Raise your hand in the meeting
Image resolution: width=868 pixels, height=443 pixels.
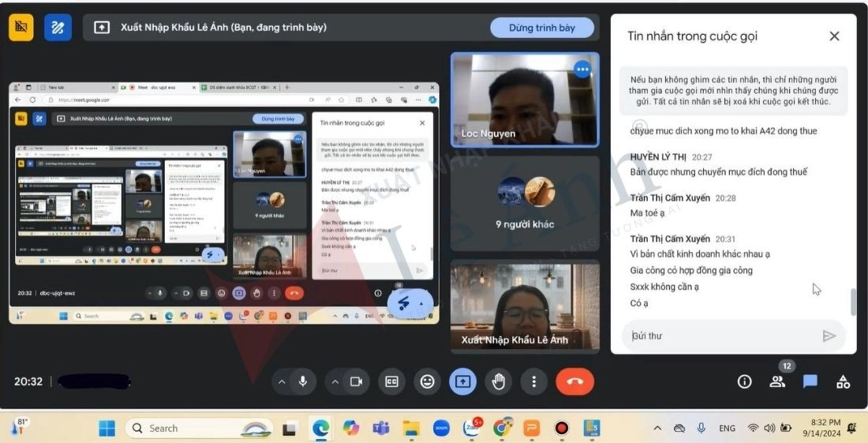point(498,381)
